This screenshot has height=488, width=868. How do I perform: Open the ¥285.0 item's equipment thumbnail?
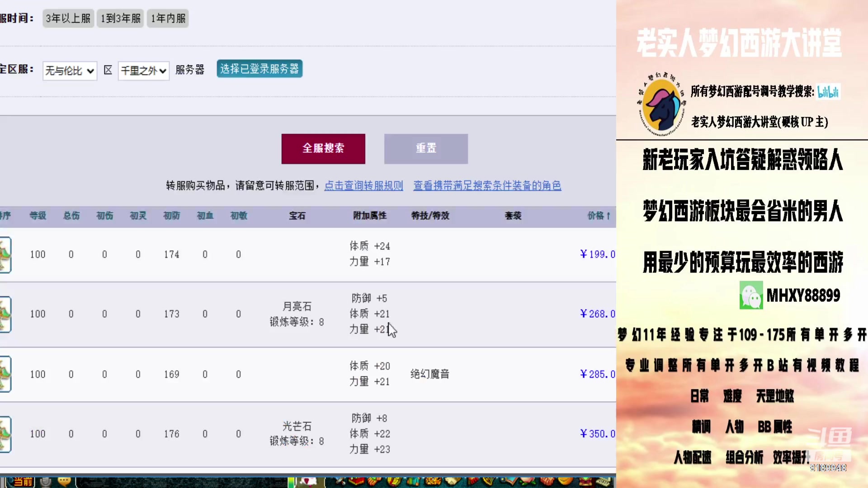(5, 374)
